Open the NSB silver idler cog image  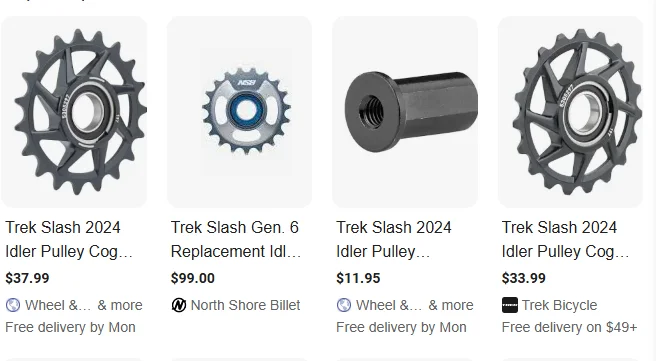pos(239,112)
